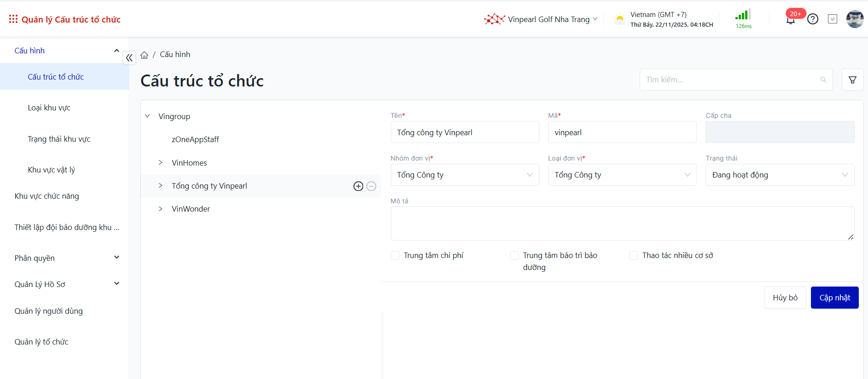Open Quản lý người dùng menu item
Screen dimensions: 868x379
pos(48,311)
